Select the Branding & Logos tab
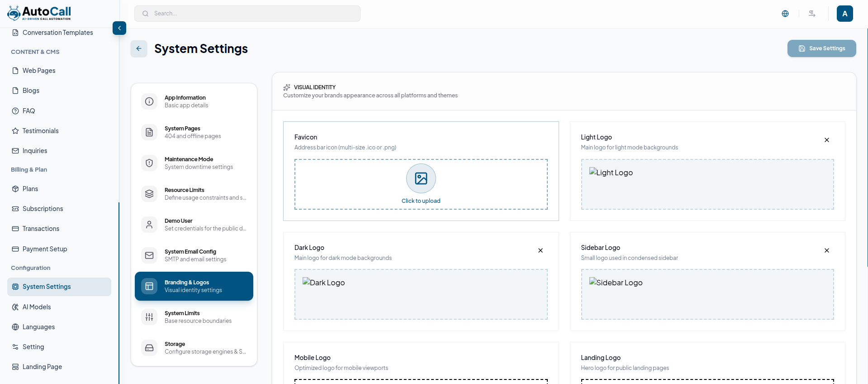The width and height of the screenshot is (868, 384). 194,286
